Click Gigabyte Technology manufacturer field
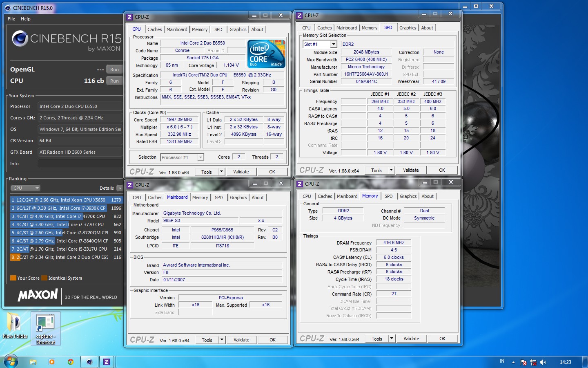Image resolution: width=588 pixels, height=368 pixels. pos(222,213)
